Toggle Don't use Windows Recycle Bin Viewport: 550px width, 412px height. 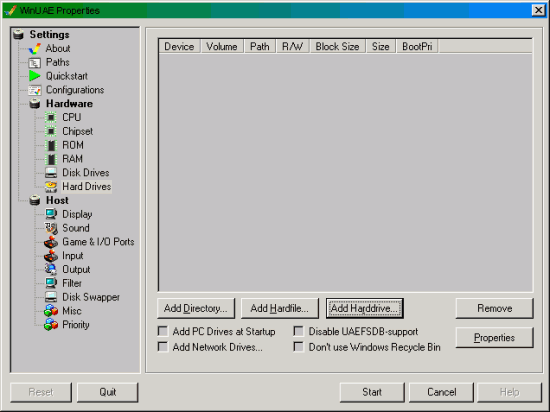point(299,347)
